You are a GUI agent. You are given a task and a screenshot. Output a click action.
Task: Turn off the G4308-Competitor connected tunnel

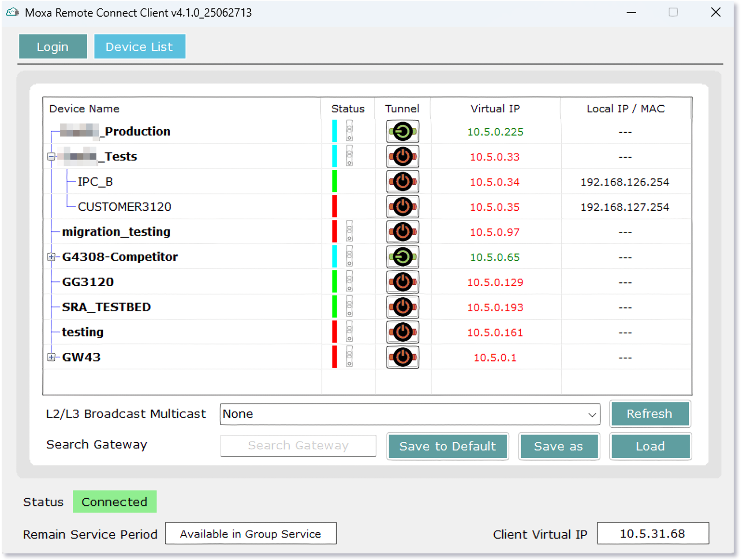pyautogui.click(x=402, y=257)
